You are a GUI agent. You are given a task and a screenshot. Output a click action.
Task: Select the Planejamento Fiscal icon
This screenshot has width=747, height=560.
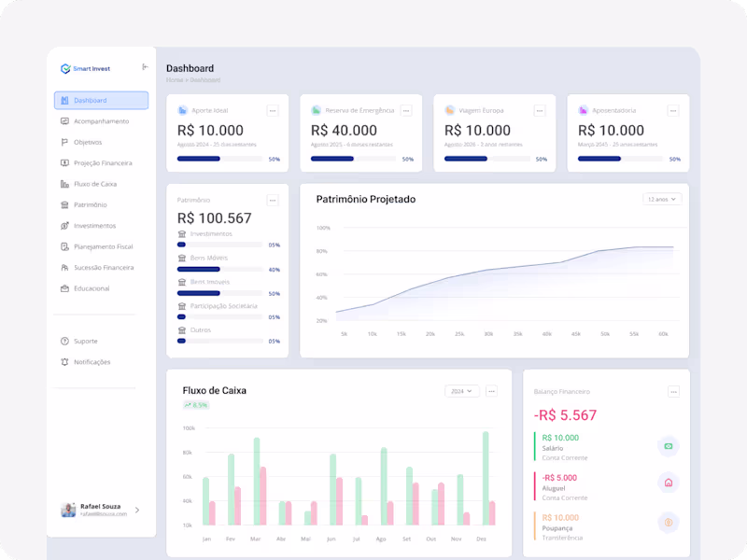tap(63, 246)
